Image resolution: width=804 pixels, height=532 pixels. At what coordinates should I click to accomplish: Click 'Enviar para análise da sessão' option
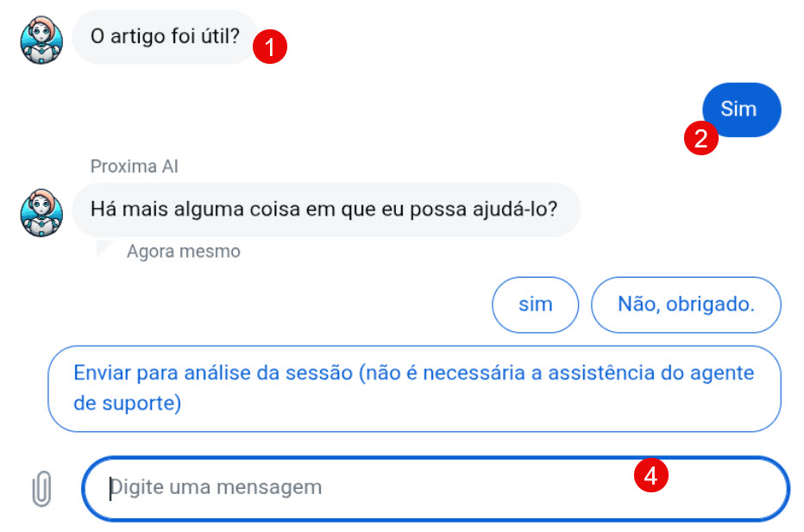click(415, 389)
